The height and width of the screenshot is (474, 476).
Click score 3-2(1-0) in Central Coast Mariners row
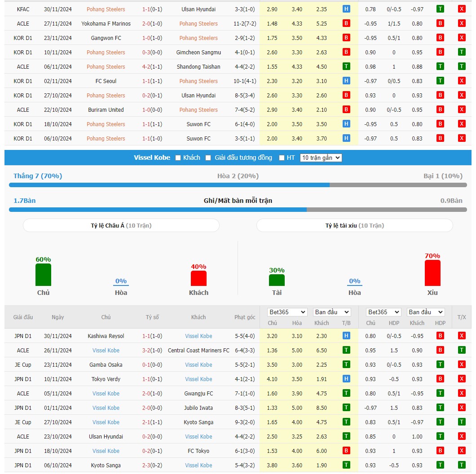point(152,351)
